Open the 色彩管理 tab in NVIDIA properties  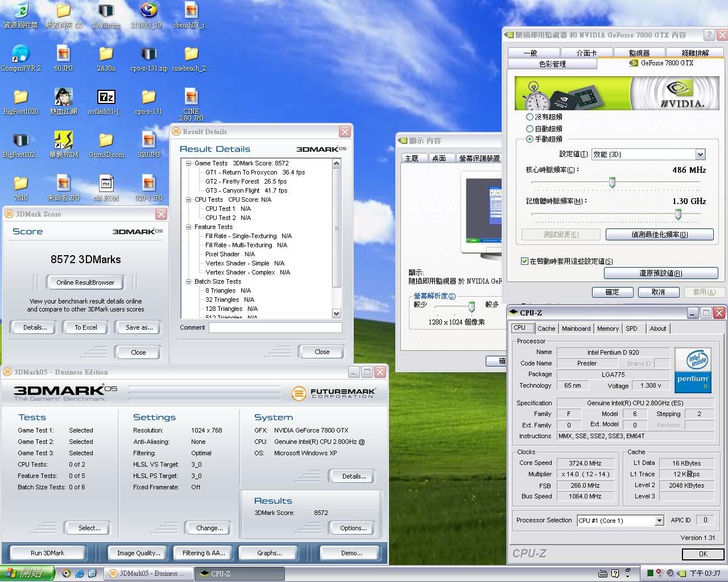coord(552,64)
